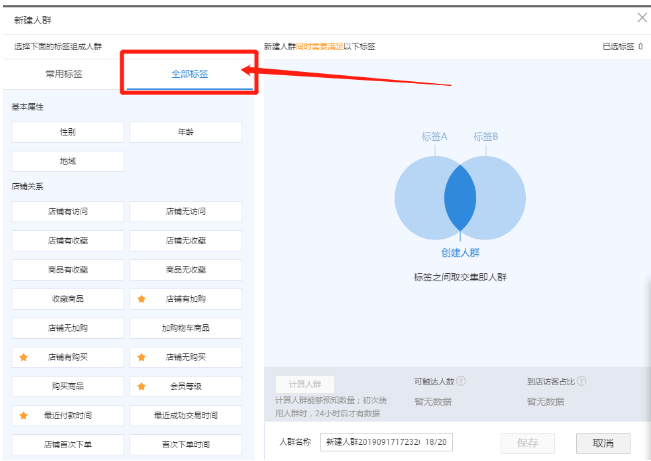Choose the 加购物车商品 tag
This screenshot has height=461, width=651.
click(186, 327)
